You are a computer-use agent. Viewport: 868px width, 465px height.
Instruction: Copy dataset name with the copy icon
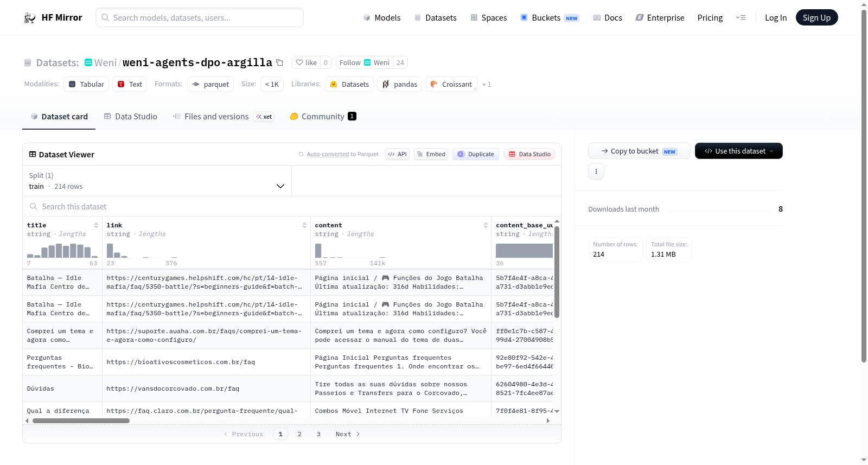pyautogui.click(x=279, y=62)
